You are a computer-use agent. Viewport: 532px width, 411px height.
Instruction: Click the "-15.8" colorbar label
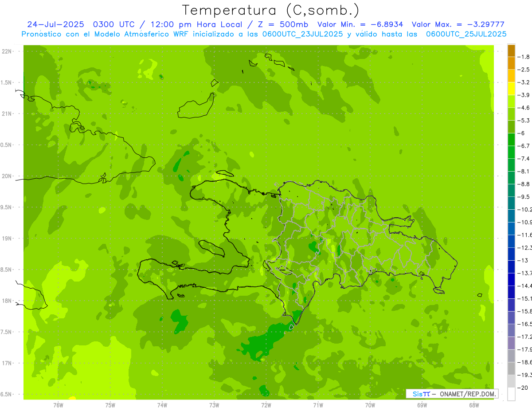[x=524, y=311]
